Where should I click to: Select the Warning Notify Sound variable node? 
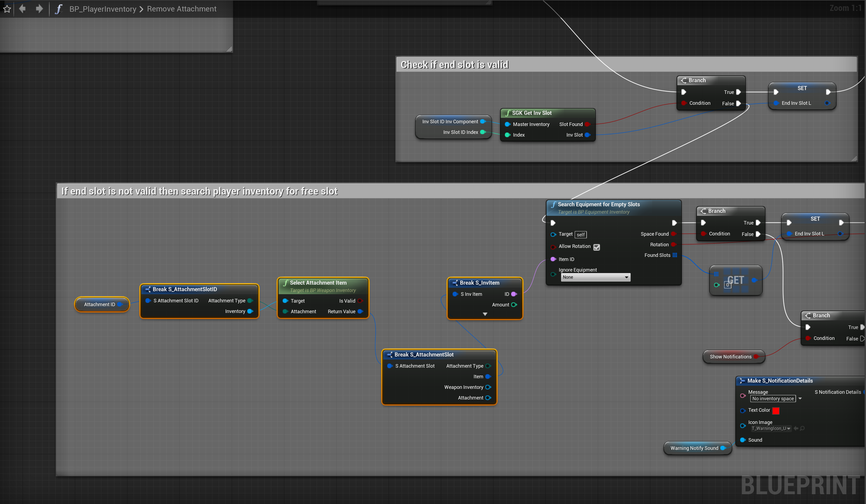pyautogui.click(x=694, y=448)
